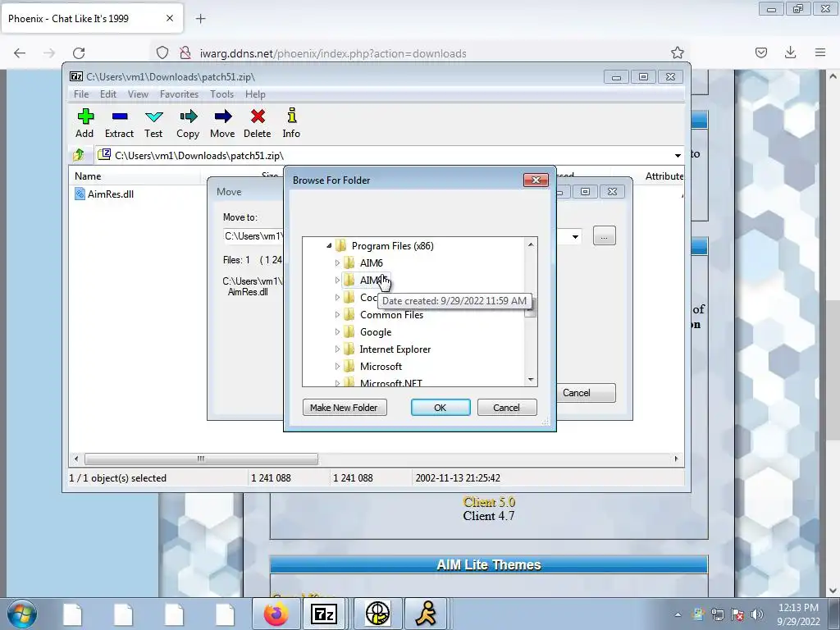The width and height of the screenshot is (840, 630).
Task: Open the Tools menu
Action: click(221, 94)
